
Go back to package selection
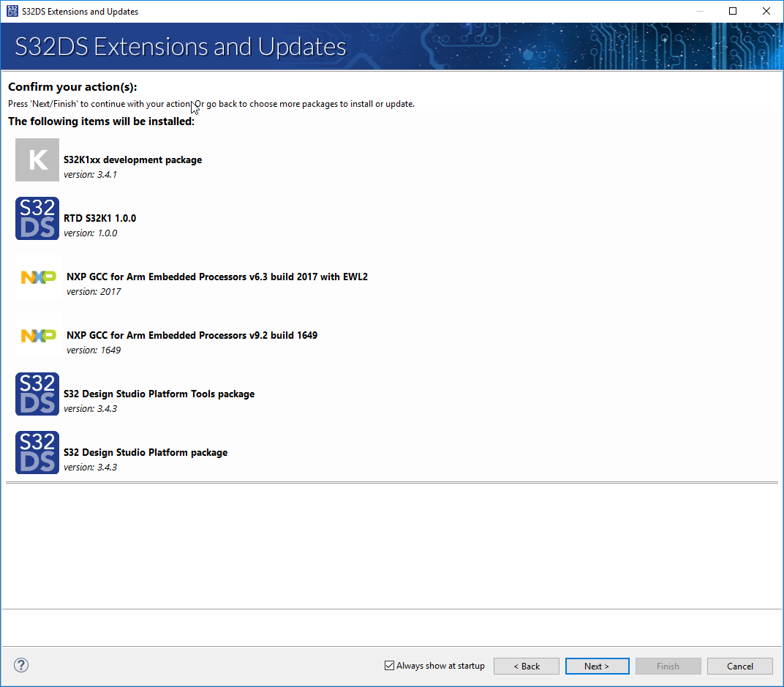pos(526,666)
